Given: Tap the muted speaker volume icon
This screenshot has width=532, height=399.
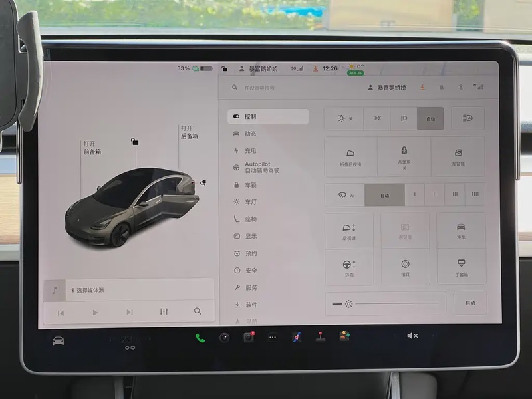Looking at the screenshot, I should click(412, 336).
